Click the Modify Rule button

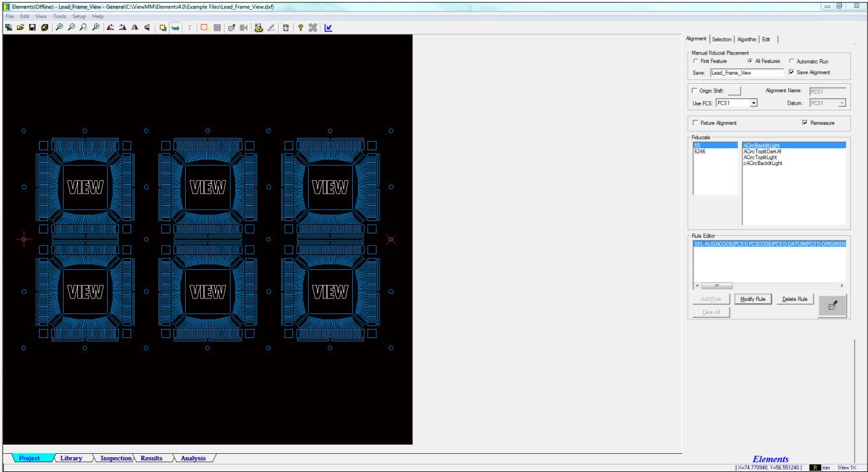point(752,299)
